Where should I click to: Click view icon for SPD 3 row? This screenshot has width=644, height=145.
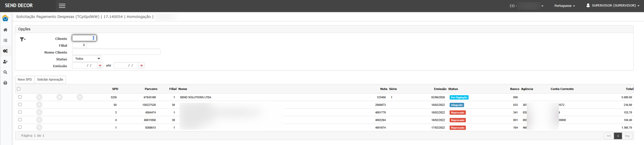pos(39,112)
